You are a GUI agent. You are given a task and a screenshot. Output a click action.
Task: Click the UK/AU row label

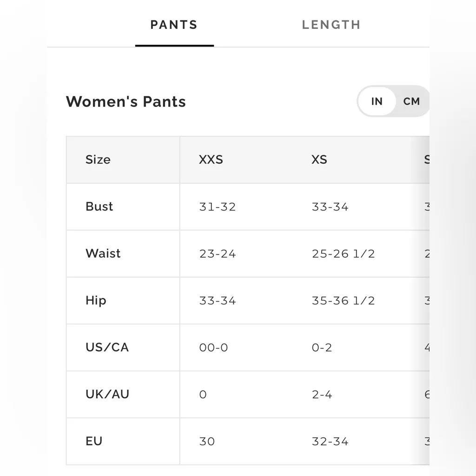(107, 394)
